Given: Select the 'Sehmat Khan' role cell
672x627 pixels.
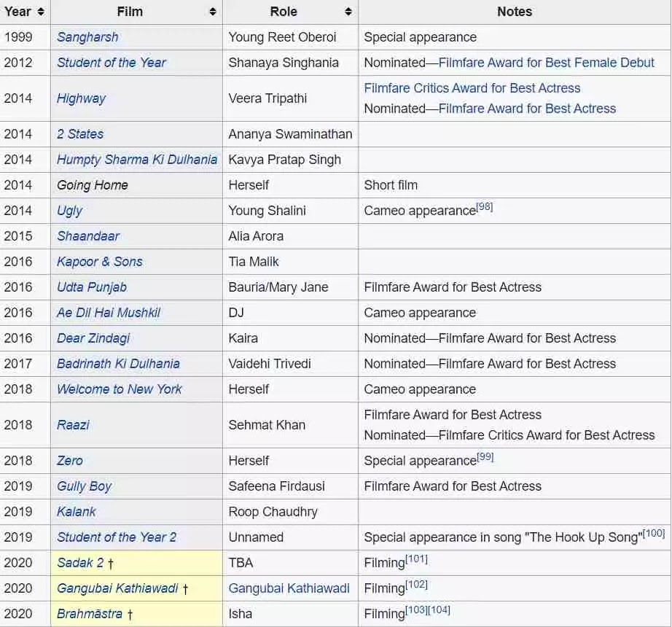Looking at the screenshot, I should pos(290,425).
